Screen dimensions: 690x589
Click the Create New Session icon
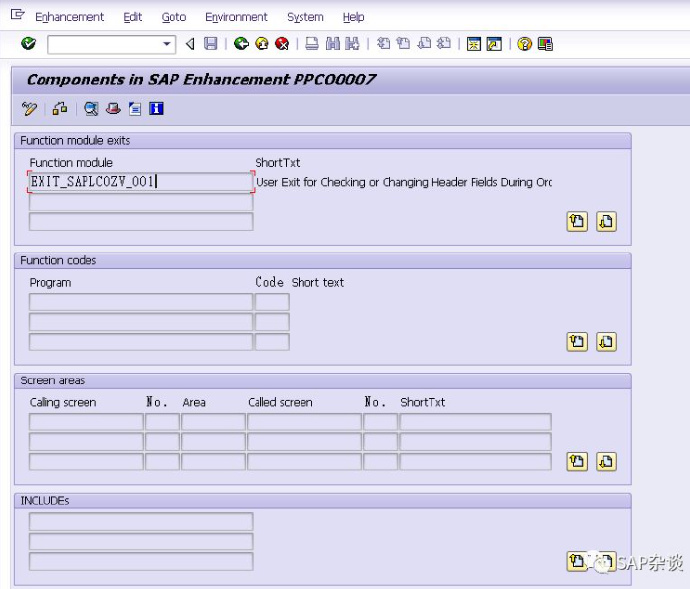click(474, 44)
